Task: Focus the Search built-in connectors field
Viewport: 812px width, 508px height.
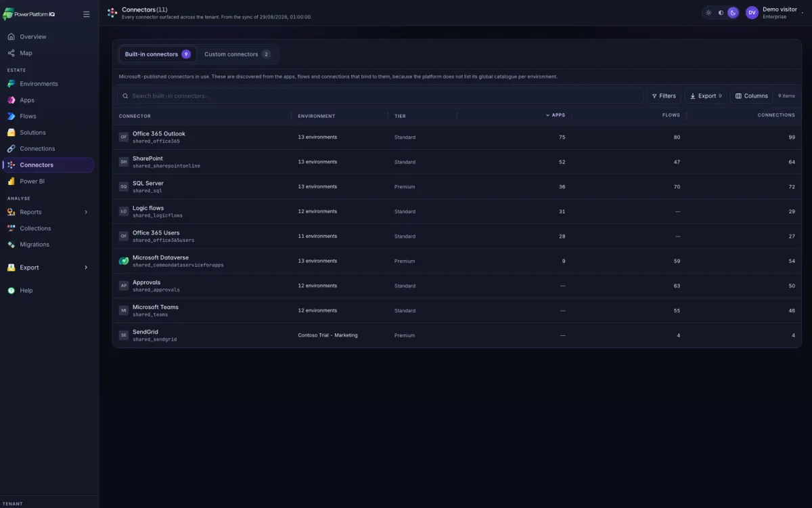Action: point(380,96)
